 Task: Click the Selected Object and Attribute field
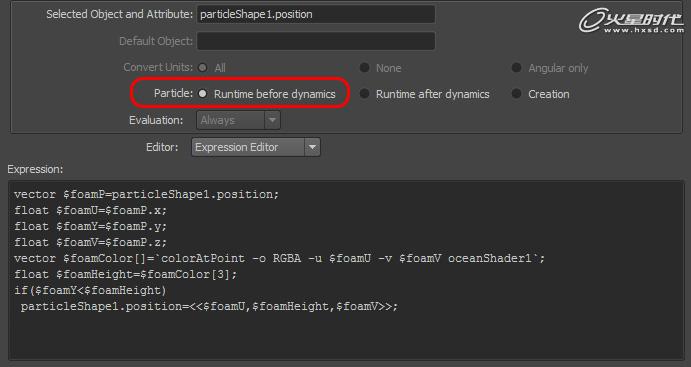tap(316, 15)
